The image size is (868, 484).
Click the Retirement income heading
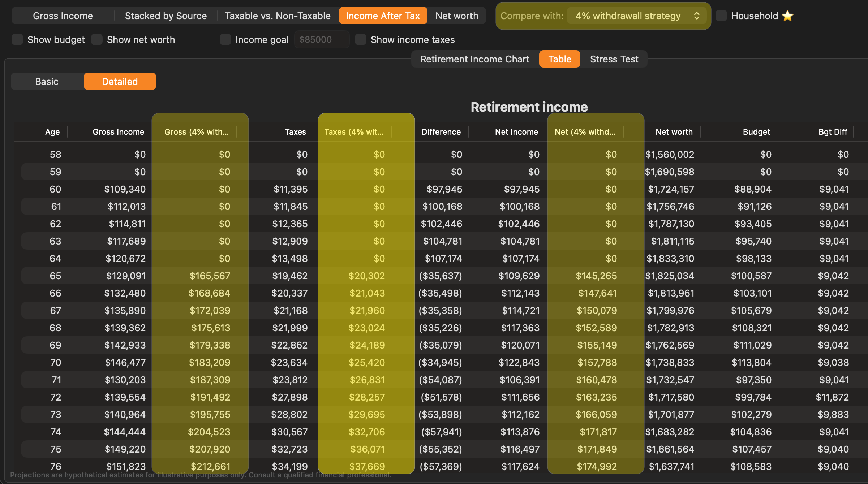click(529, 107)
